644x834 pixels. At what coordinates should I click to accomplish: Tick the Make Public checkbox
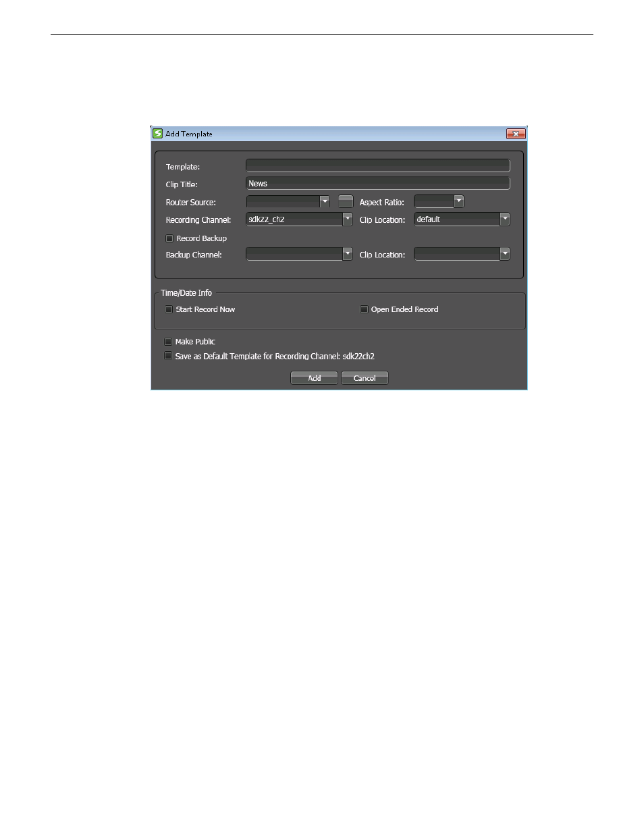point(168,342)
